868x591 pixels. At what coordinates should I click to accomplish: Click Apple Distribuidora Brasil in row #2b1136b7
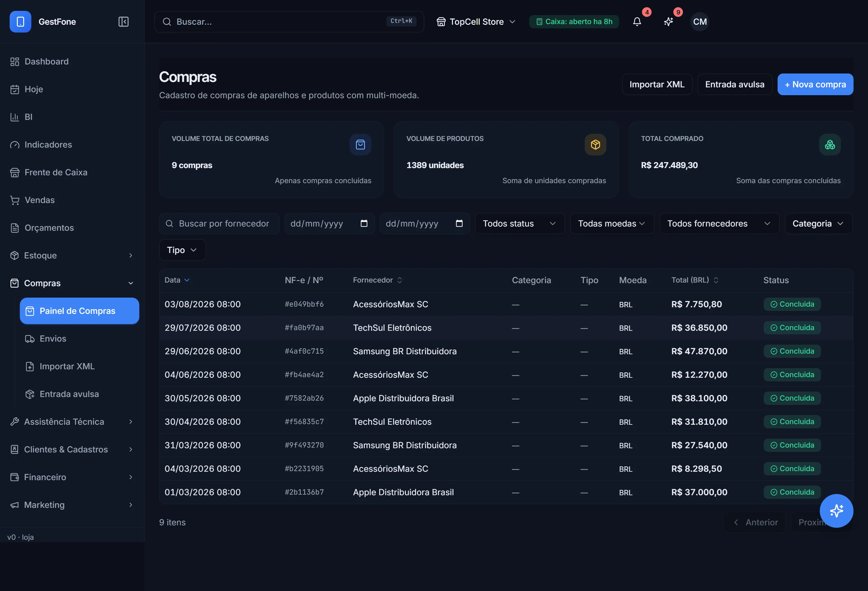coord(403,492)
